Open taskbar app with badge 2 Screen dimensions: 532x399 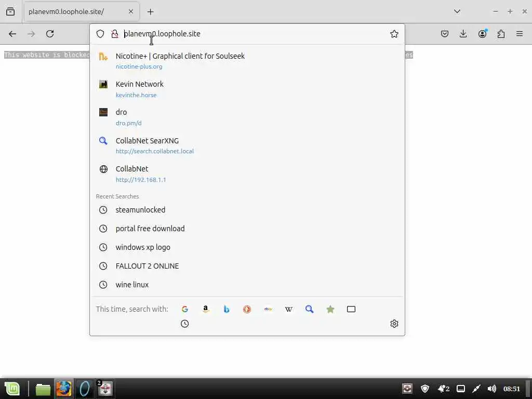(105, 389)
